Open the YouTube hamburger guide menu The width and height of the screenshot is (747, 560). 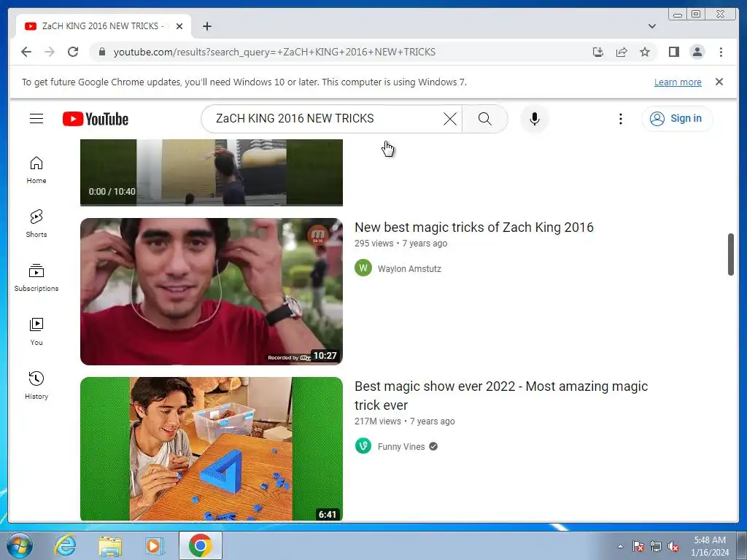click(36, 119)
